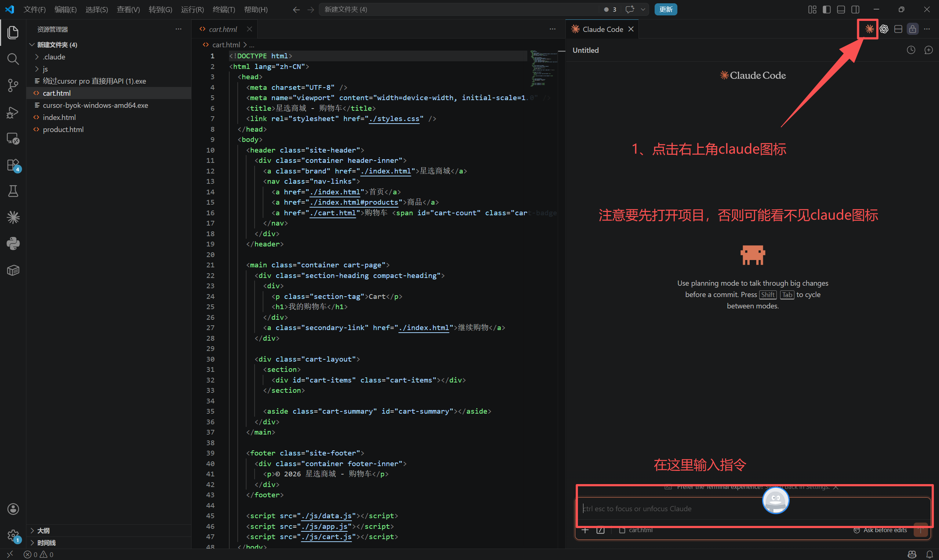Open Run and Debug view
This screenshot has width=939, height=560.
pos(13,112)
